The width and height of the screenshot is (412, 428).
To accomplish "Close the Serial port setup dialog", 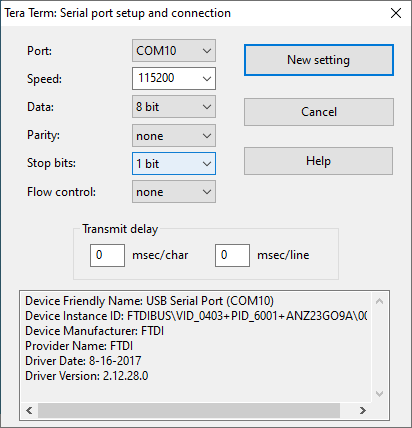I will (x=396, y=13).
